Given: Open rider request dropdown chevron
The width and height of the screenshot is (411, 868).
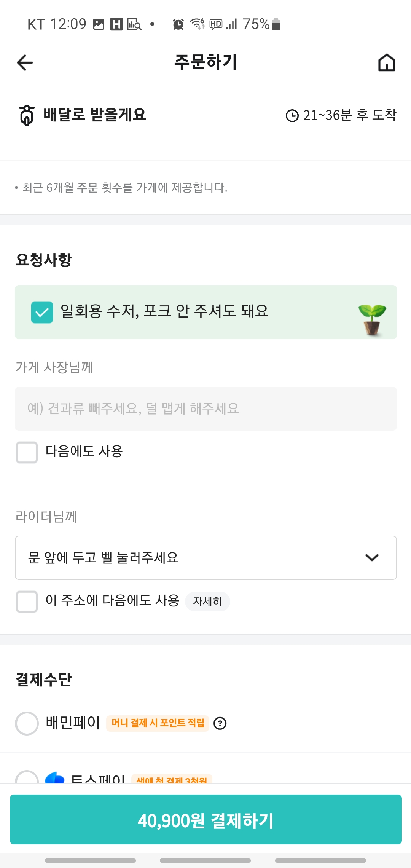Looking at the screenshot, I should point(371,558).
